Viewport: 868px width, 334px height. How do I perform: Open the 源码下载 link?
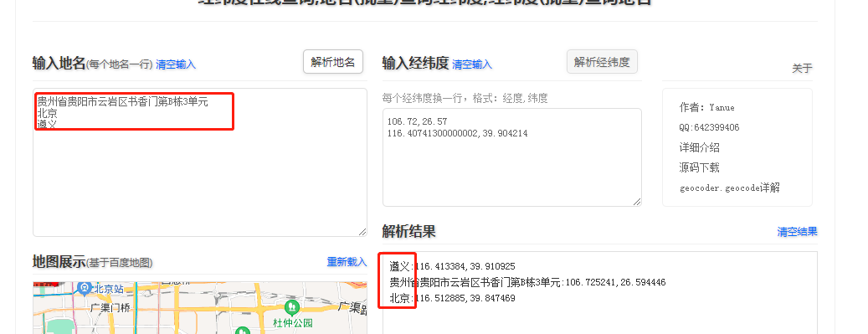[699, 167]
